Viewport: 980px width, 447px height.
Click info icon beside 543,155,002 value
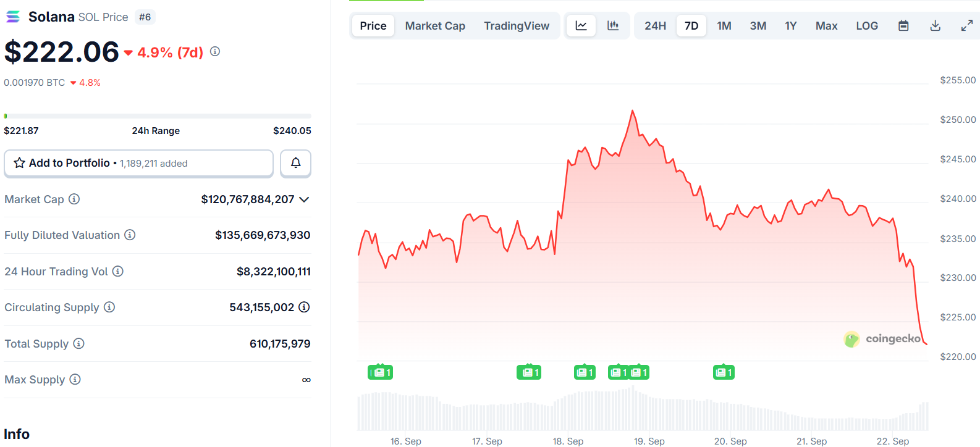coord(304,307)
